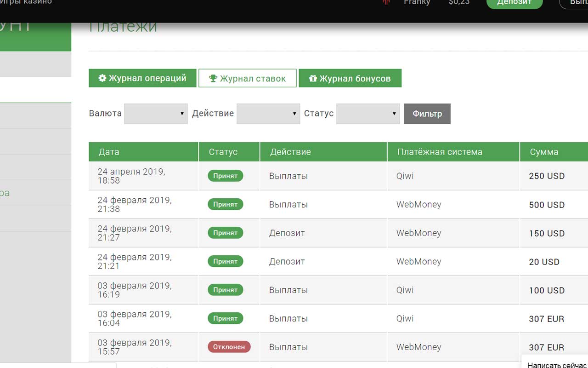Select the date 24 февраля 2019, 21:27
This screenshot has height=368, width=588.
coord(135,233)
